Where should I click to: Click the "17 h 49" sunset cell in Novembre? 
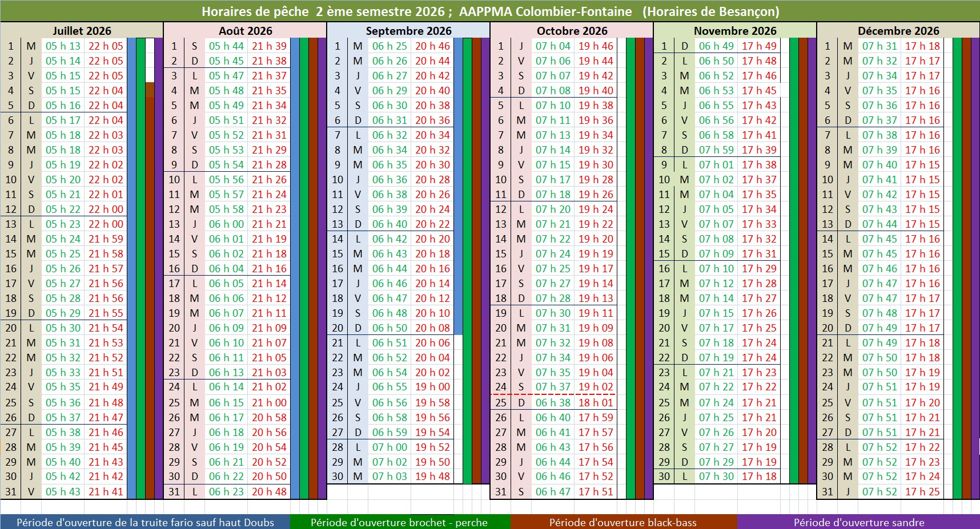pyautogui.click(x=759, y=46)
